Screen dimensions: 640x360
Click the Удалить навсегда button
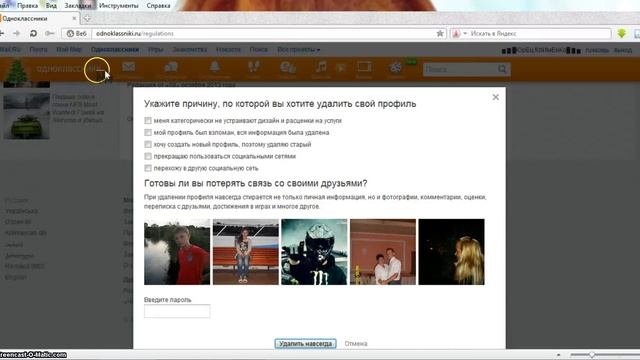coord(305,344)
